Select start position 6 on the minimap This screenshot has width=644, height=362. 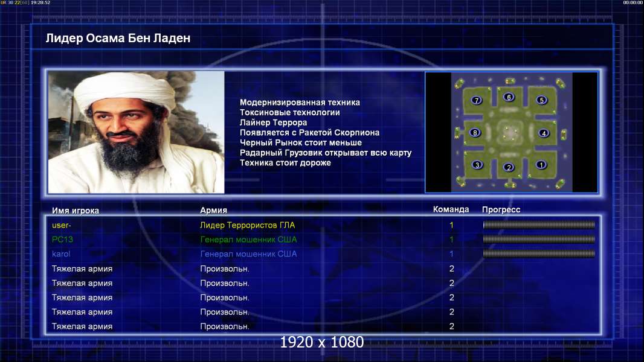509,97
